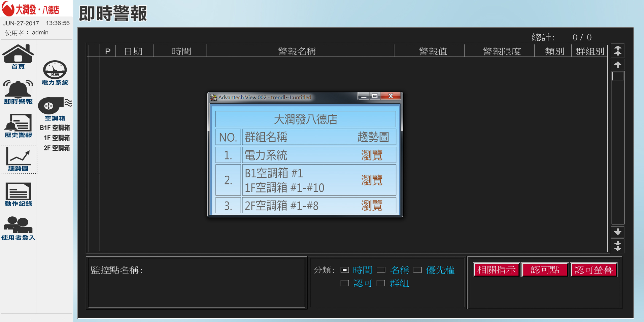Close the Advantech View popup window

tap(391, 96)
